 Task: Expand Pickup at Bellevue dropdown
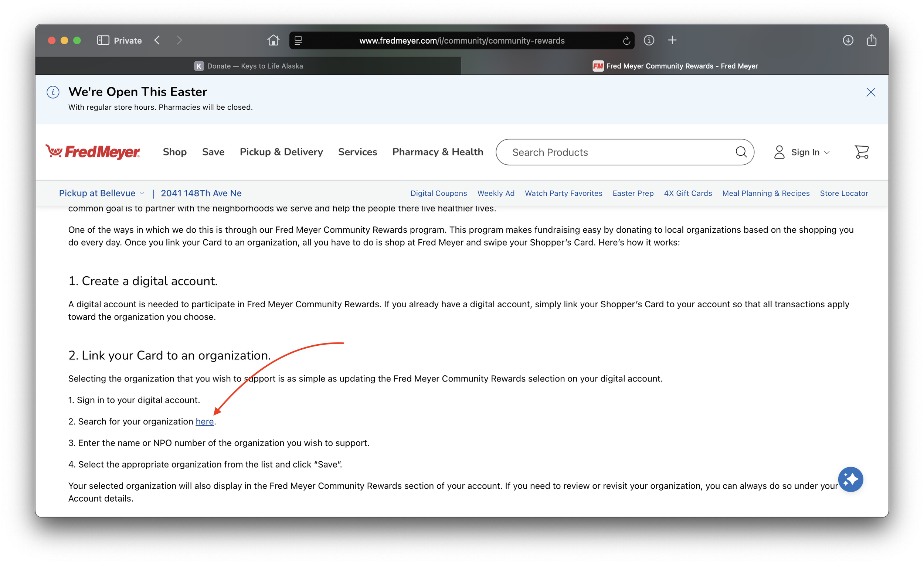[101, 193]
